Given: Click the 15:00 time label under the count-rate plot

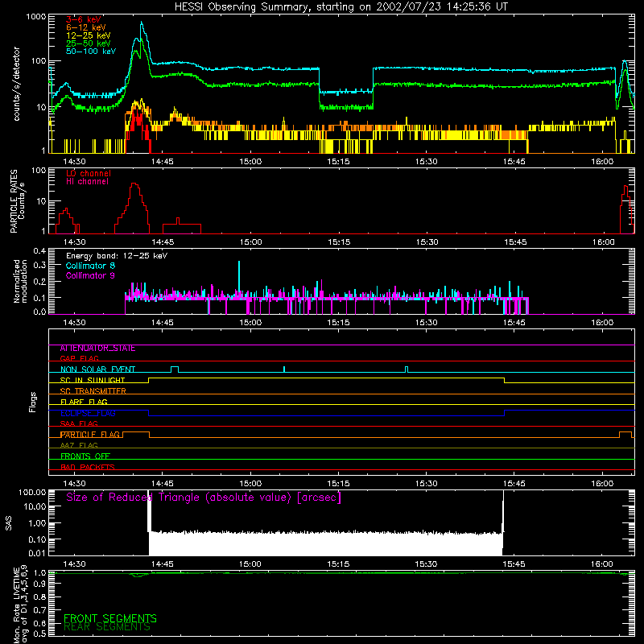Looking at the screenshot, I should coord(250,162).
